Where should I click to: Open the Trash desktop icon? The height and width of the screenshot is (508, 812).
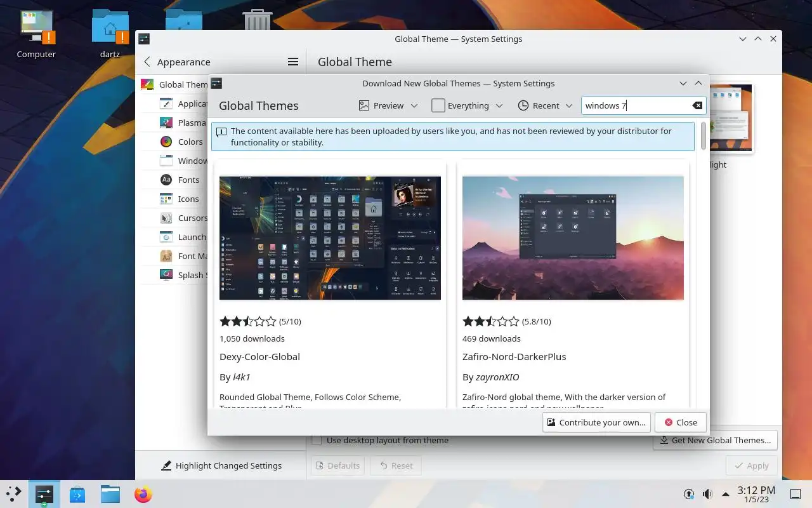[257, 19]
